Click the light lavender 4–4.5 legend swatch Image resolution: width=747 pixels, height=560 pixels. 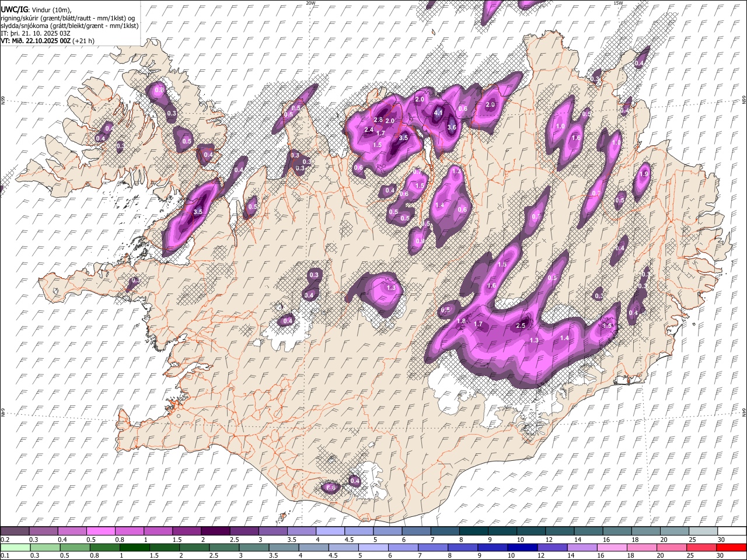(x=329, y=531)
